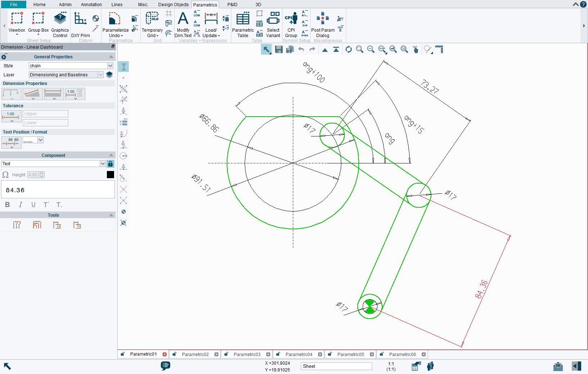Image resolution: width=588 pixels, height=374 pixels.
Task: Toggle bold formatting for dimension text
Action: point(8,204)
